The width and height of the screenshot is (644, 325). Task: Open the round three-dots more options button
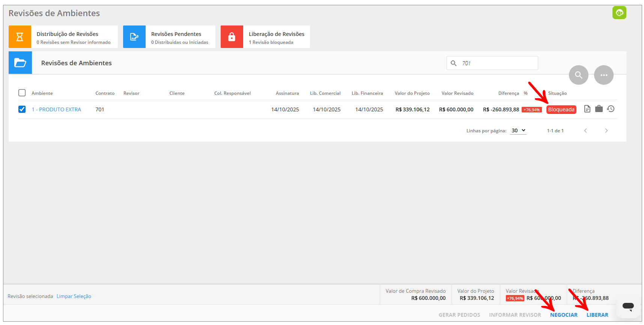coord(603,75)
